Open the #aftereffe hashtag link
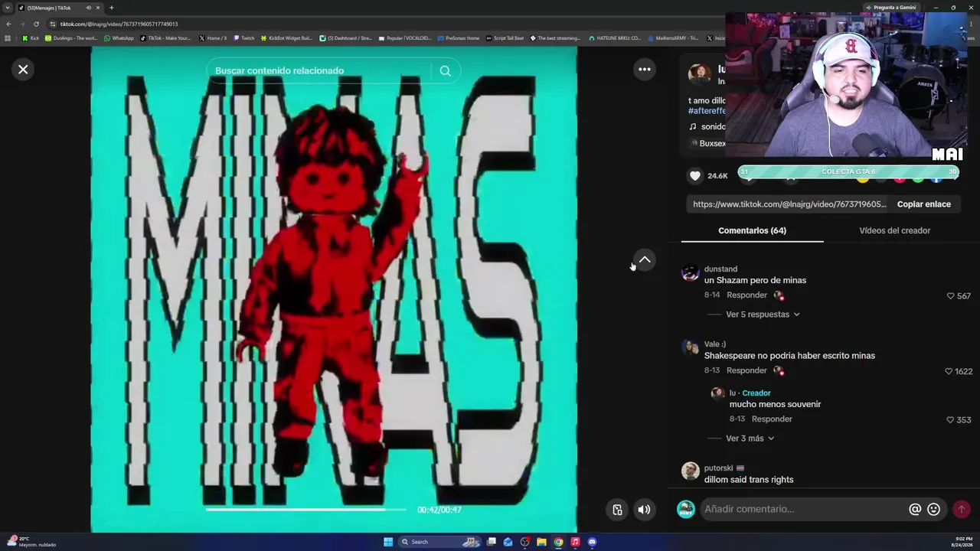The width and height of the screenshot is (980, 551). [707, 111]
